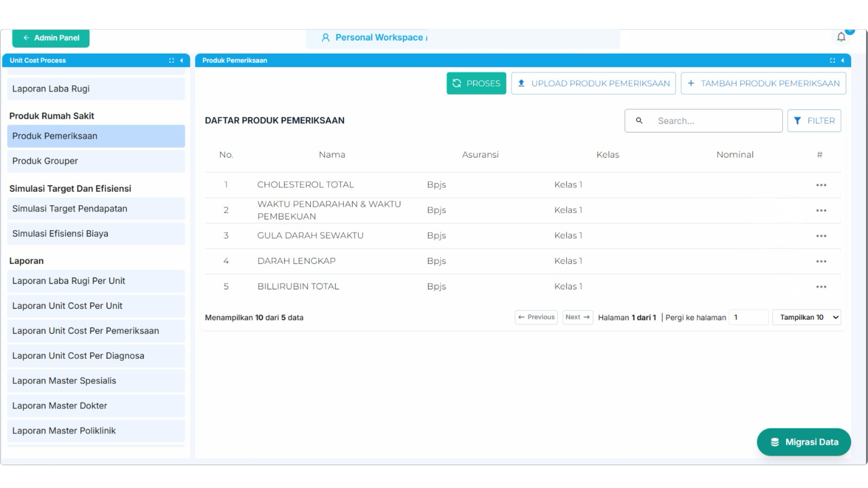This screenshot has width=868, height=488.
Task: Click the Search input field
Action: click(703, 120)
